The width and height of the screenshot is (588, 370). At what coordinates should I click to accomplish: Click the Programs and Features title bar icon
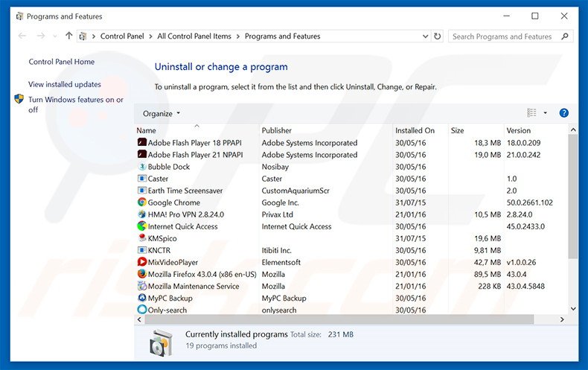pyautogui.click(x=19, y=16)
